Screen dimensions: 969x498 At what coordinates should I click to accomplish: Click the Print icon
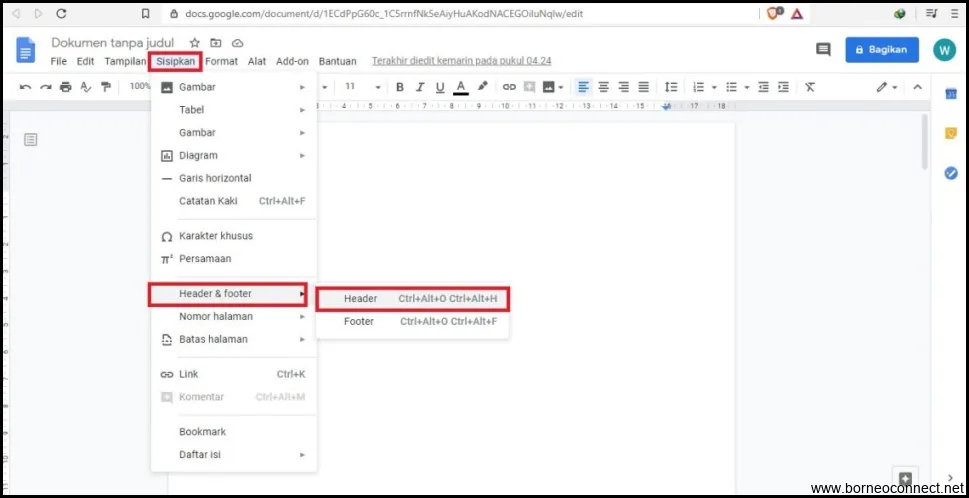point(66,87)
